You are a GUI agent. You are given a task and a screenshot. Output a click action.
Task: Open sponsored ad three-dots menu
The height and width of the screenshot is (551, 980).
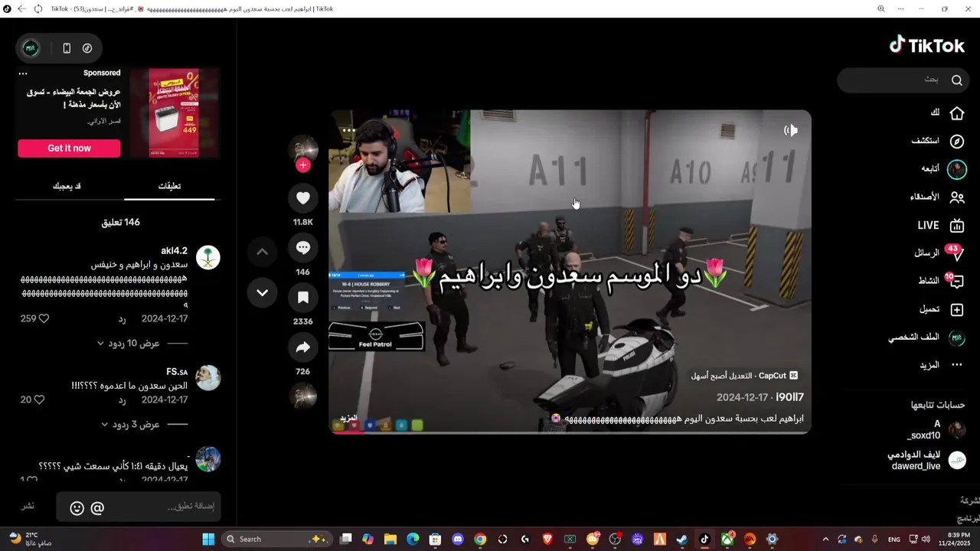coord(23,73)
